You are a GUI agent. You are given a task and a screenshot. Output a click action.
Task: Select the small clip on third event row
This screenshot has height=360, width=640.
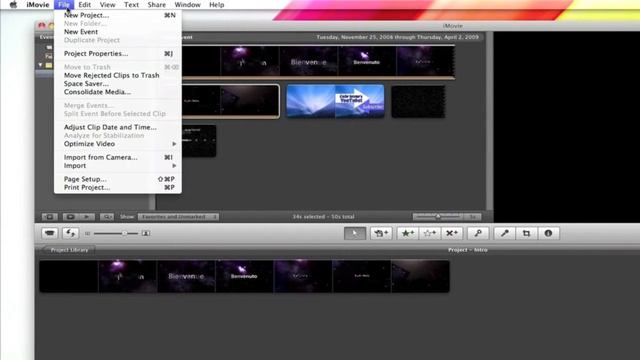pyautogui.click(x=199, y=141)
